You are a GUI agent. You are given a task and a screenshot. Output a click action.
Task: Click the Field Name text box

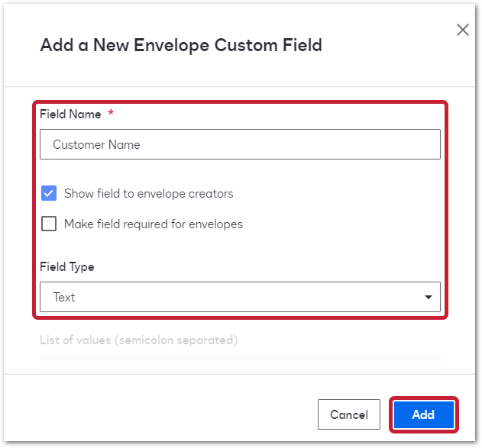240,144
